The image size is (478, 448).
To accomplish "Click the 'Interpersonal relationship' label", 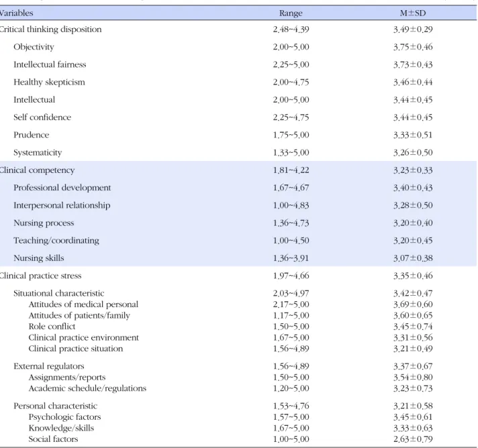I will tap(62, 205).
